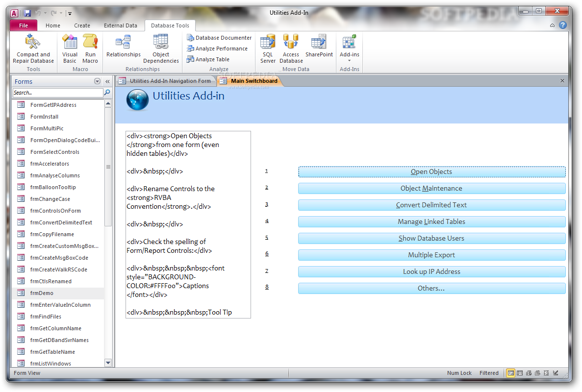Switch to Design View in status bar
This screenshot has width=582, height=392.
556,373
